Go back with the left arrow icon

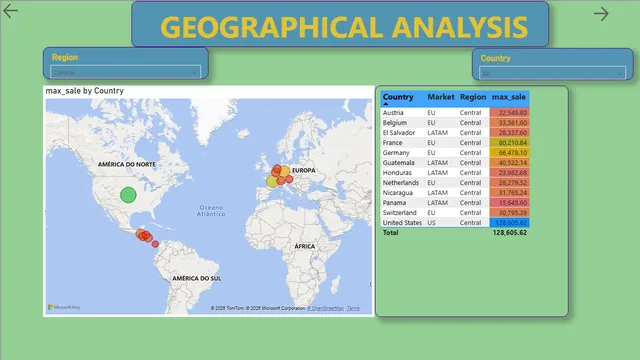coord(10,11)
